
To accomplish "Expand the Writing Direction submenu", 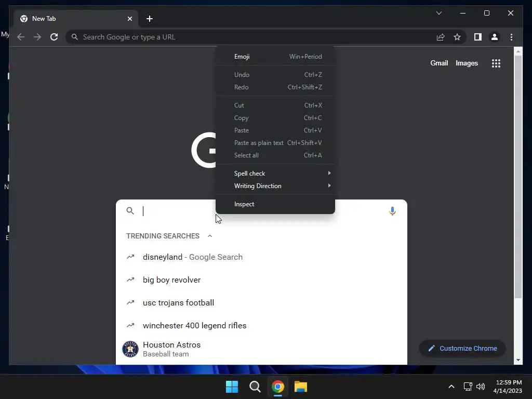I will point(275,186).
